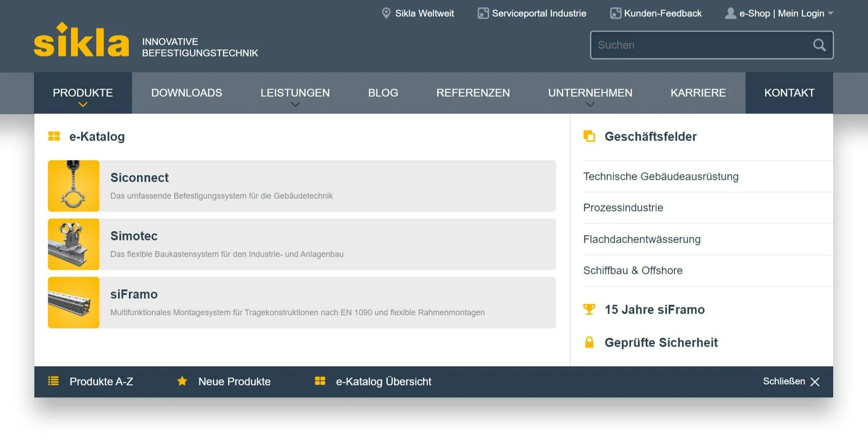Screen dimensions: 868x446
Task: Click the Serviceportal Industrie icon
Action: (x=483, y=13)
